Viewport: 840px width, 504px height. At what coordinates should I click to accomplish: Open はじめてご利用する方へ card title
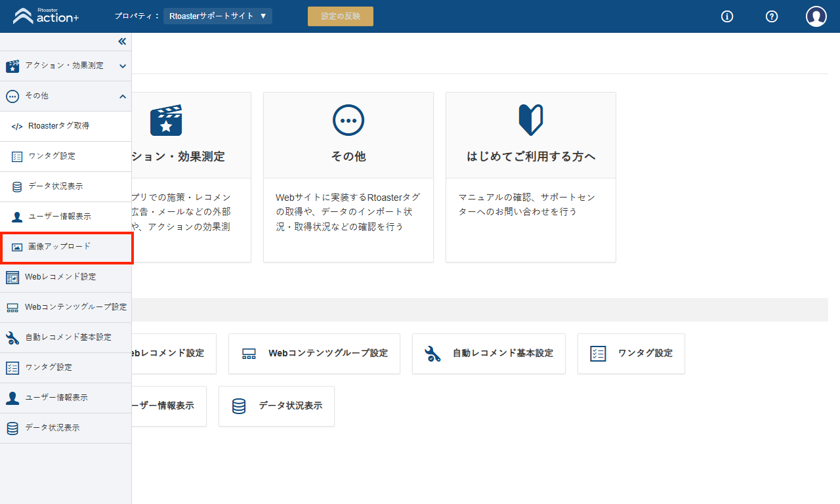point(531,157)
